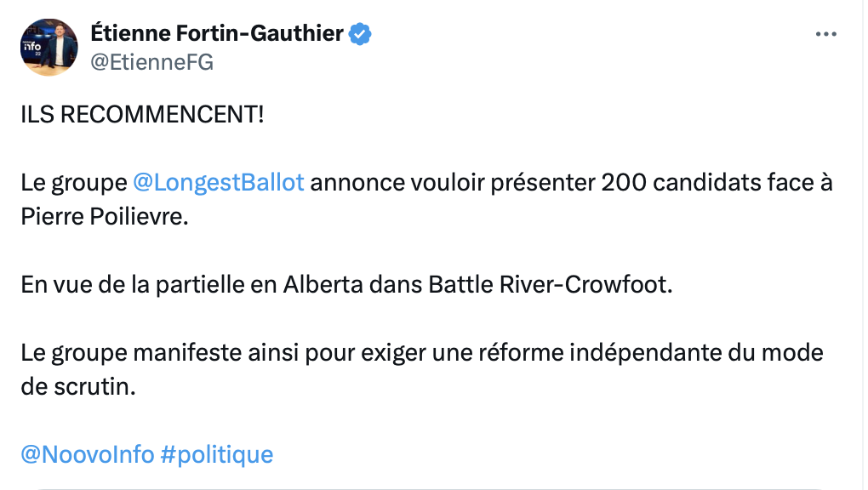This screenshot has height=490, width=868.
Task: Click the ILS RECOMMENCENT! headline text
Action: [x=142, y=115]
